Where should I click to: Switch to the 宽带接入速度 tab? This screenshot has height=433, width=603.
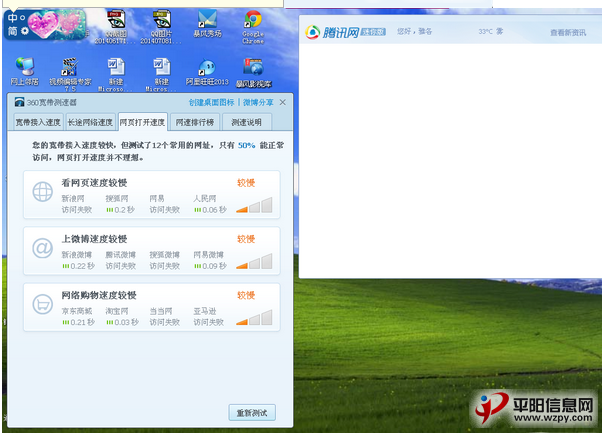coord(38,122)
